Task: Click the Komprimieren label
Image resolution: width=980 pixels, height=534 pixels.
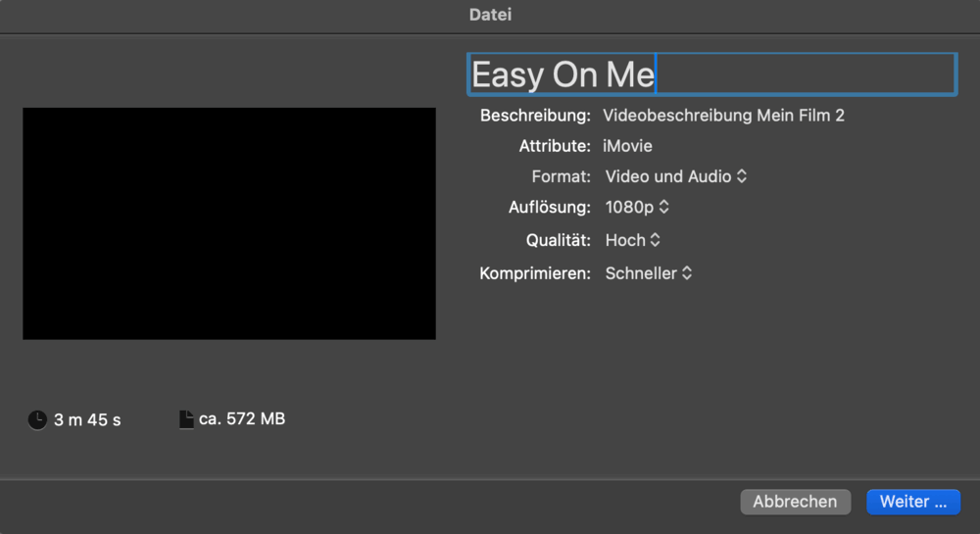Action: pos(535,273)
